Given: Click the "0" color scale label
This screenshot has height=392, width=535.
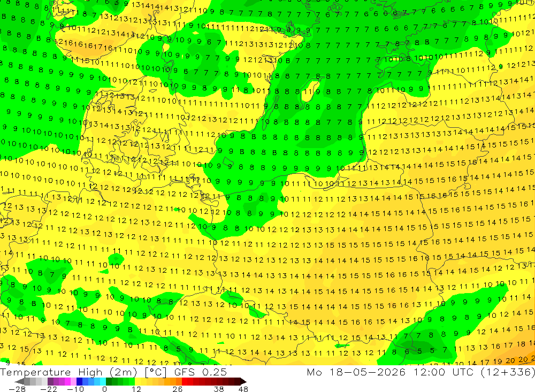Looking at the screenshot, I should (x=104, y=389).
